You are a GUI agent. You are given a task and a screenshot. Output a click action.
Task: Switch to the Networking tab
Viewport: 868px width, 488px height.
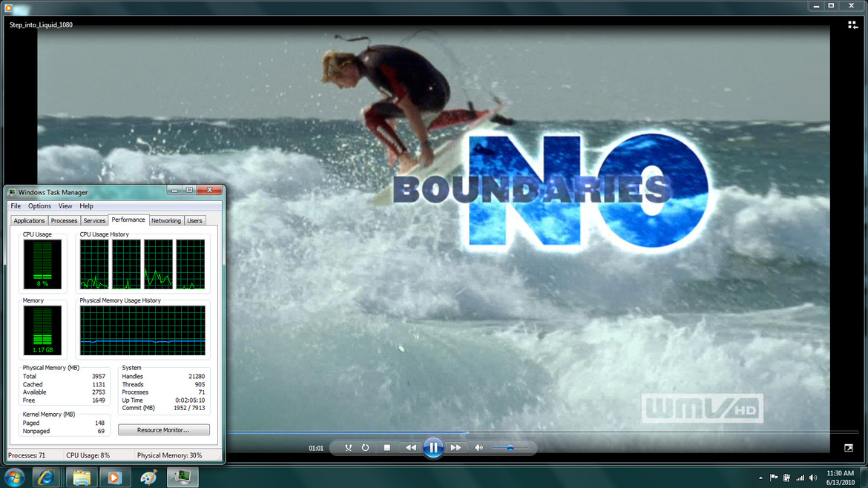166,221
